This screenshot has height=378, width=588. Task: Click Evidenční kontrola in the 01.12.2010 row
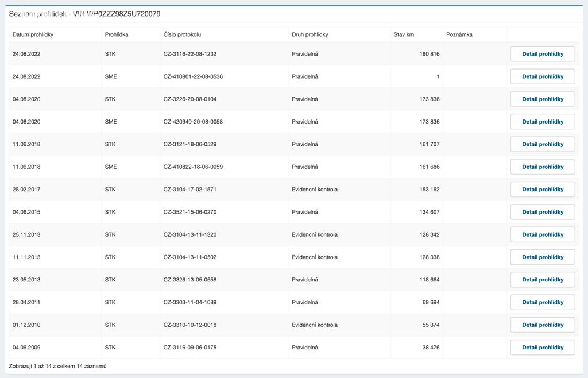pyautogui.click(x=315, y=325)
